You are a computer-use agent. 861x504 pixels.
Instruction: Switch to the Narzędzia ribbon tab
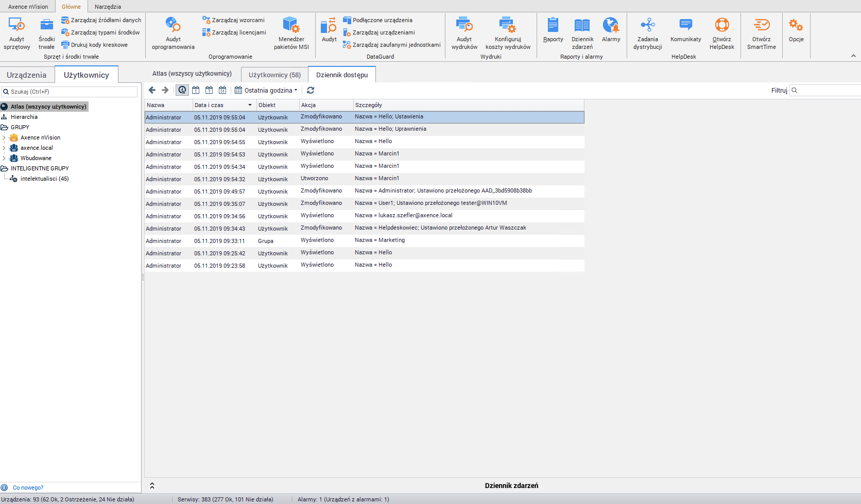108,7
